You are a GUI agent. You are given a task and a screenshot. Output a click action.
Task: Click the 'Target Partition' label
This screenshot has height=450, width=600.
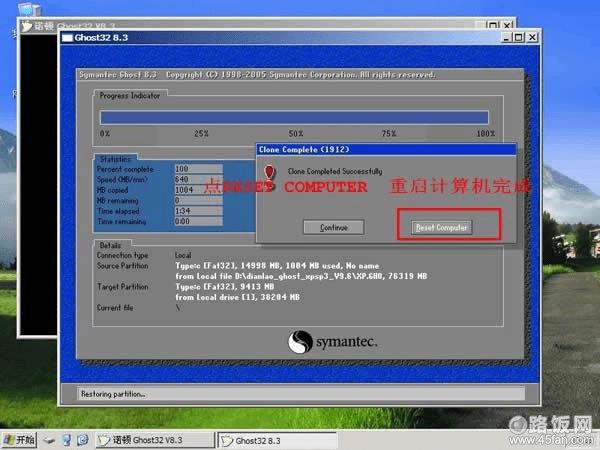click(x=122, y=287)
